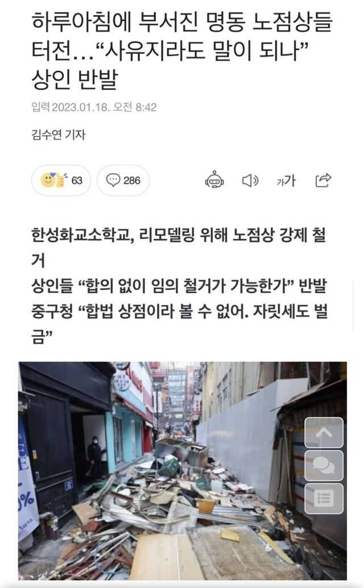Viewport: 364px width, 588px height.
Task: Click the headline about 명동 노점상들
Action: (182, 51)
